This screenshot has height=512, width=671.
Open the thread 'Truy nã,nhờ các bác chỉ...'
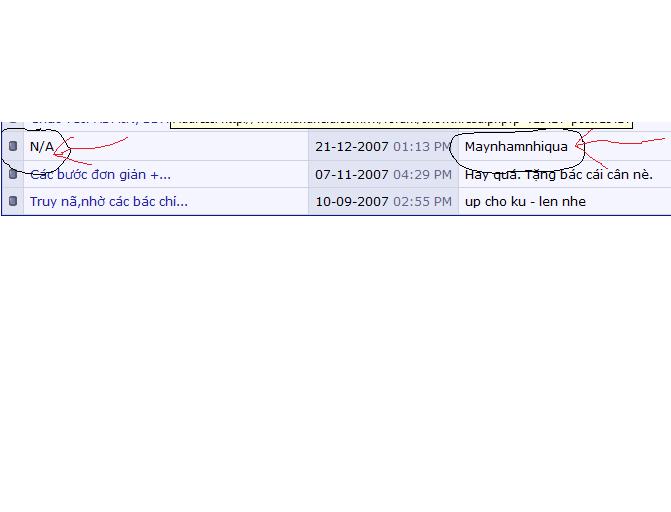(108, 201)
